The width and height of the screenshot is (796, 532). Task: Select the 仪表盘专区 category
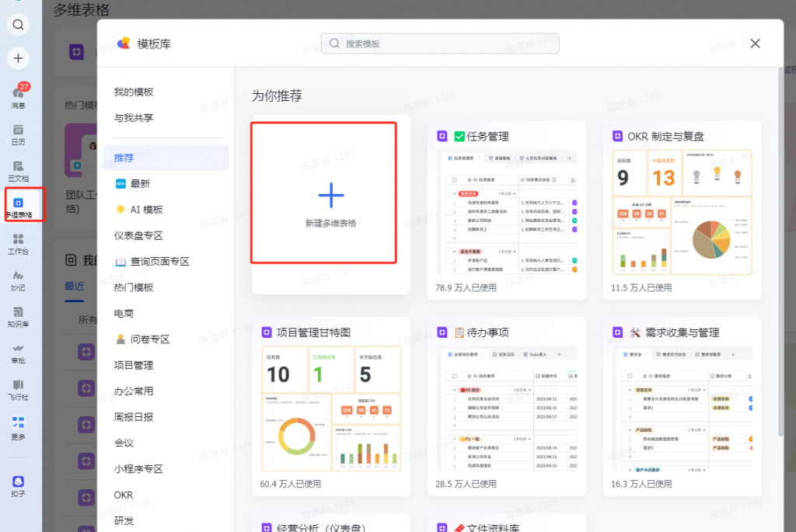[166, 235]
